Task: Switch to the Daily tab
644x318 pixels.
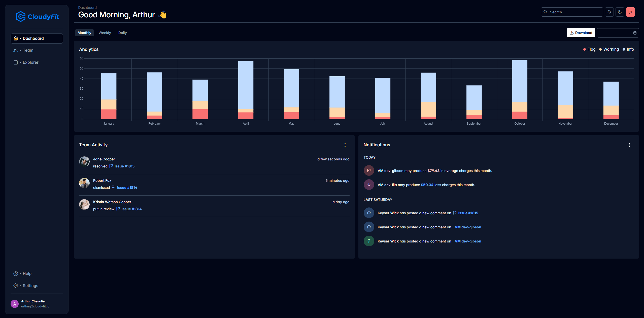Action: pyautogui.click(x=122, y=32)
